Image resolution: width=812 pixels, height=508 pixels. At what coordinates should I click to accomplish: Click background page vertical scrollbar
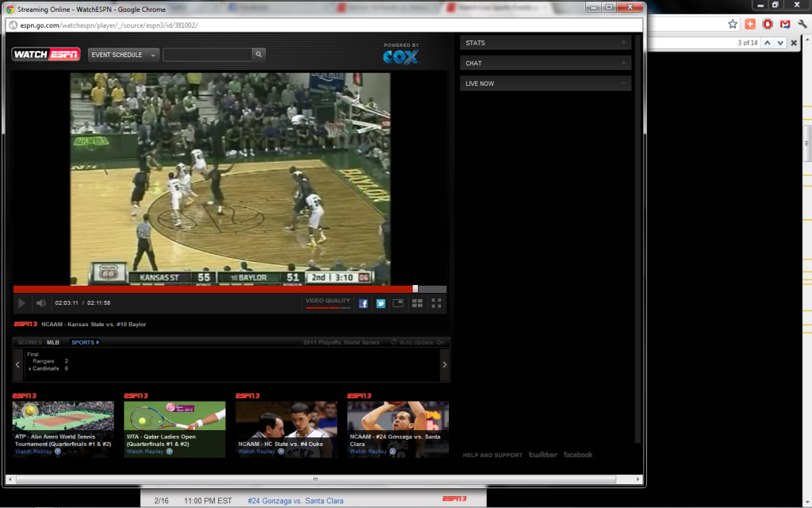click(x=807, y=144)
